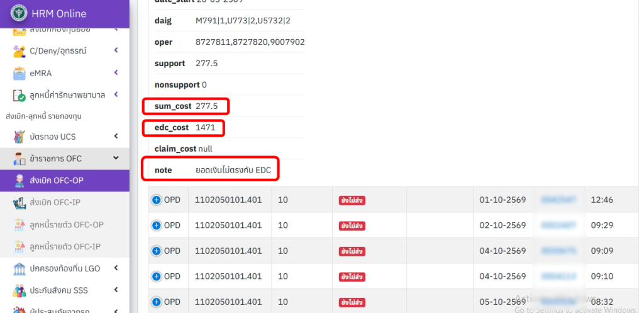
Task: Open ปกครองท้องถิ่น LGO section
Action: [x=65, y=268]
